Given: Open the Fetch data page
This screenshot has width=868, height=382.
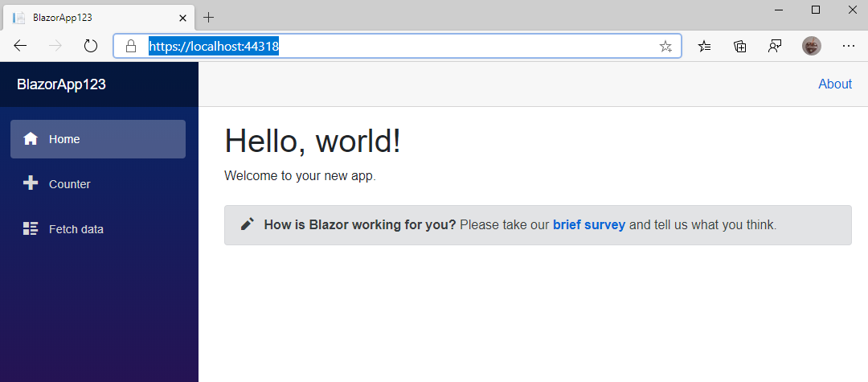Looking at the screenshot, I should pyautogui.click(x=98, y=228).
